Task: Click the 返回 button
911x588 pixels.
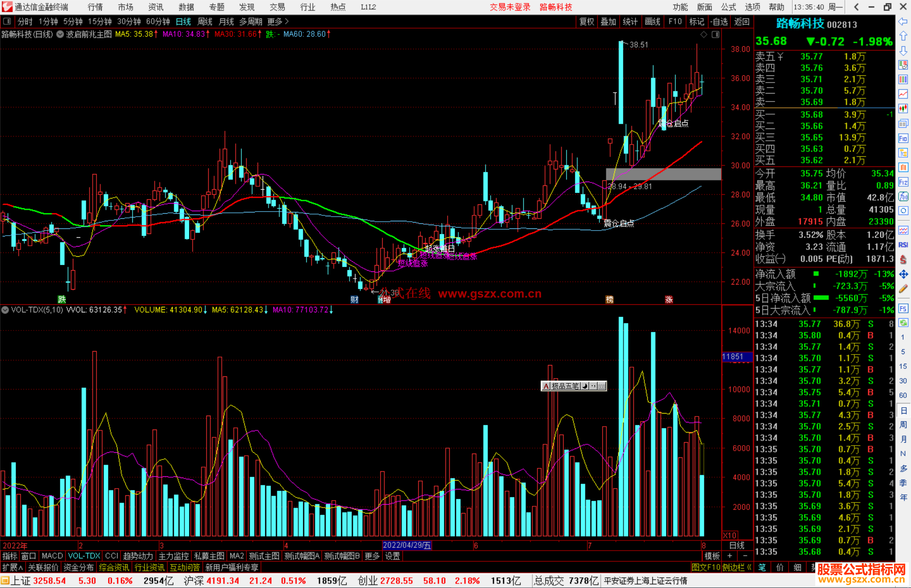Action: click(x=741, y=21)
